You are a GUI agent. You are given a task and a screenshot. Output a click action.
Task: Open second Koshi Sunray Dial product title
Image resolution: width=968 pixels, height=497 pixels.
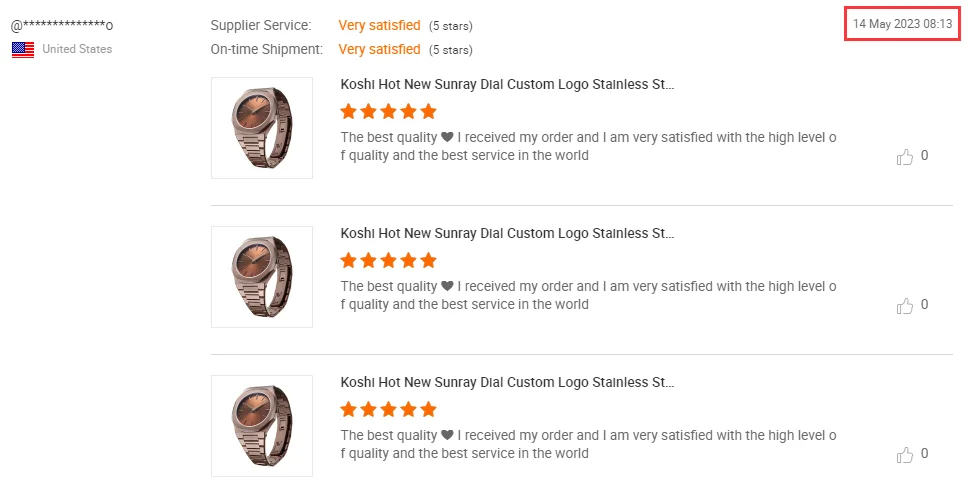pyautogui.click(x=507, y=234)
